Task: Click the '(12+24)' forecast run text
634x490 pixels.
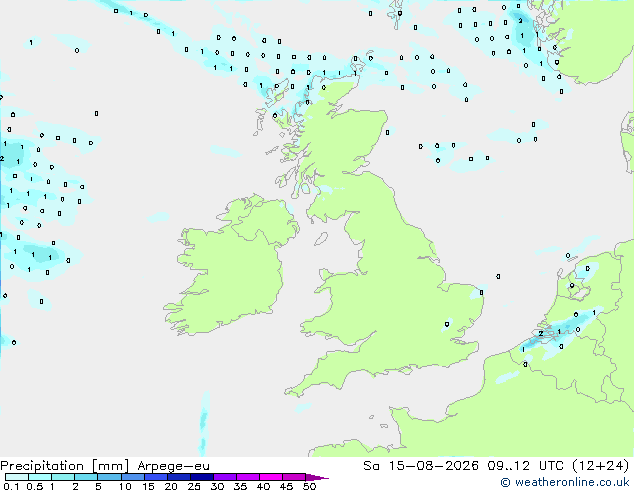Action: (x=601, y=466)
